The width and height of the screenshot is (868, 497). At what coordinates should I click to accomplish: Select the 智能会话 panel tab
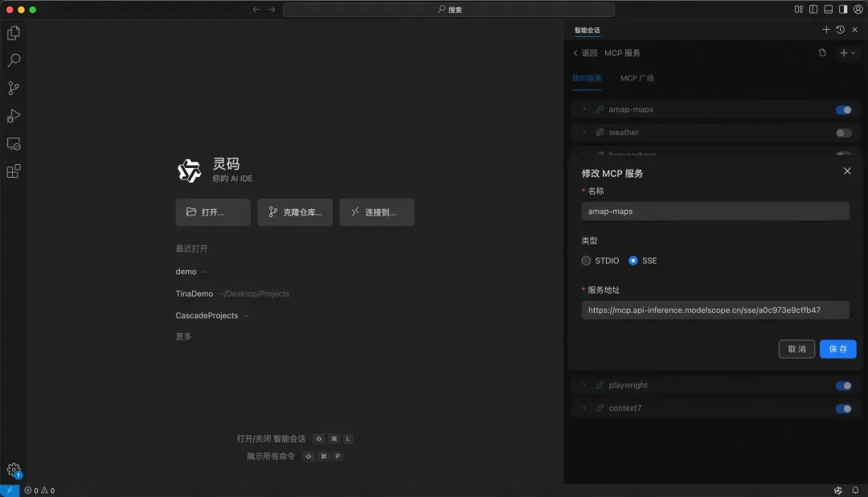click(x=587, y=31)
